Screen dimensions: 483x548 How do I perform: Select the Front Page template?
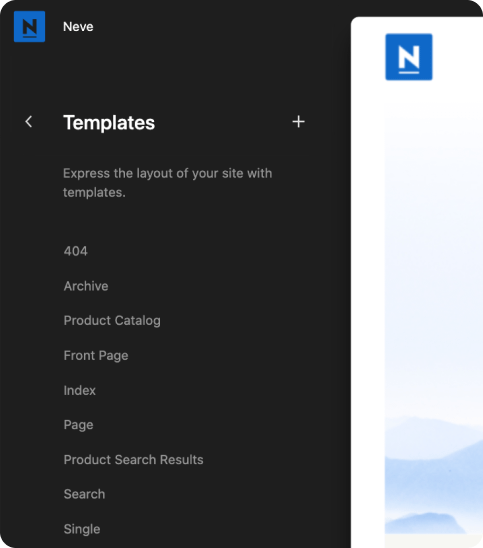tap(96, 355)
